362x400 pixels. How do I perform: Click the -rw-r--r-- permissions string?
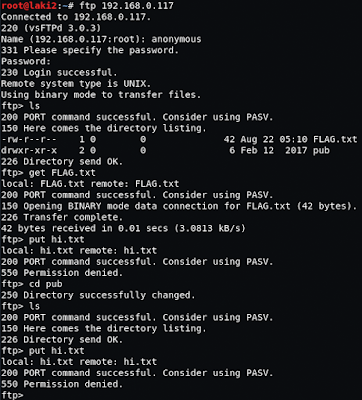coord(29,139)
